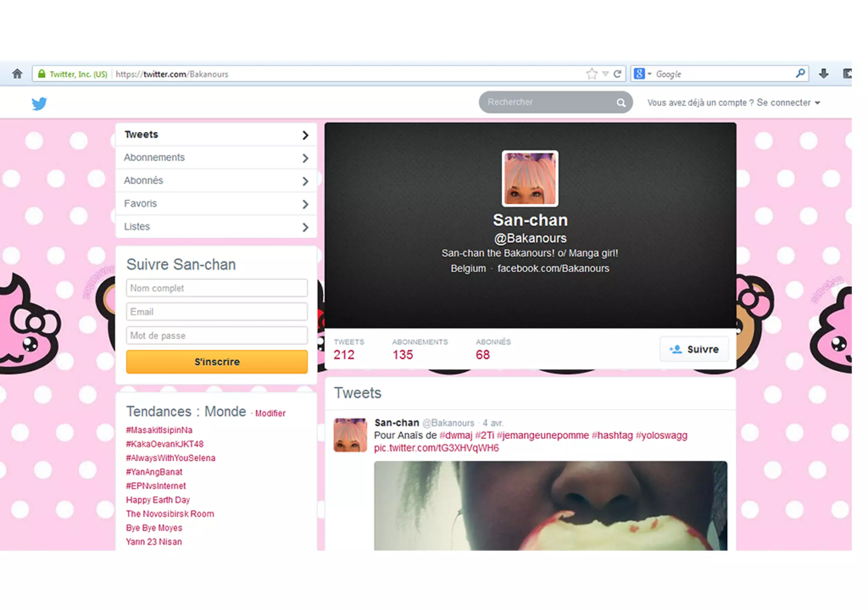Viewport: 868px width, 610px height.
Task: Click the magnifier in Rechercher box
Action: pos(621,103)
